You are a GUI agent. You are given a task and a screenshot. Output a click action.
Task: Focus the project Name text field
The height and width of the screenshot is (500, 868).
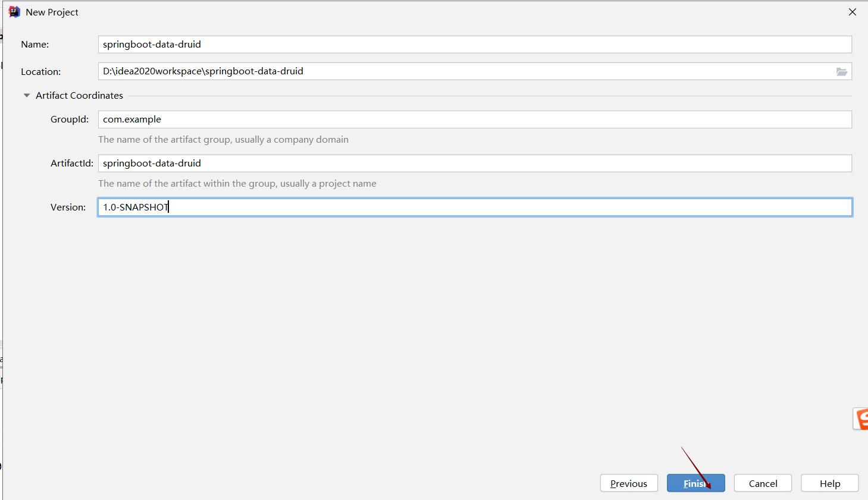pyautogui.click(x=475, y=44)
